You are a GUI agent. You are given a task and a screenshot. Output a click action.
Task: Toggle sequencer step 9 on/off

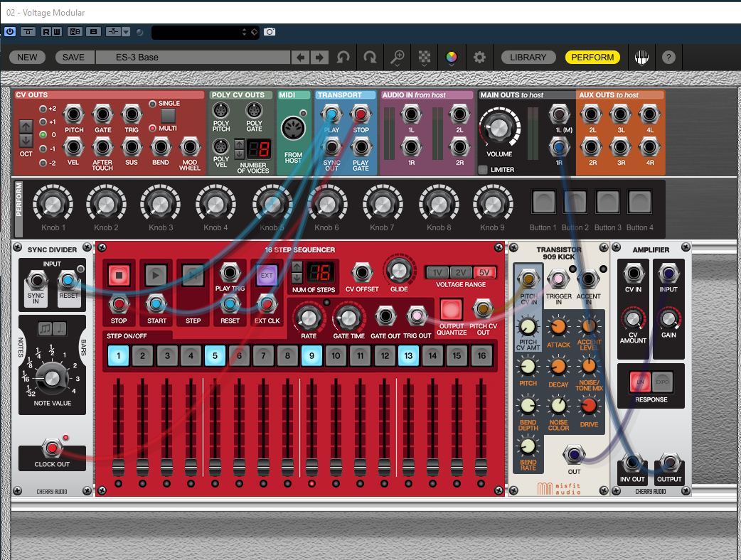311,355
